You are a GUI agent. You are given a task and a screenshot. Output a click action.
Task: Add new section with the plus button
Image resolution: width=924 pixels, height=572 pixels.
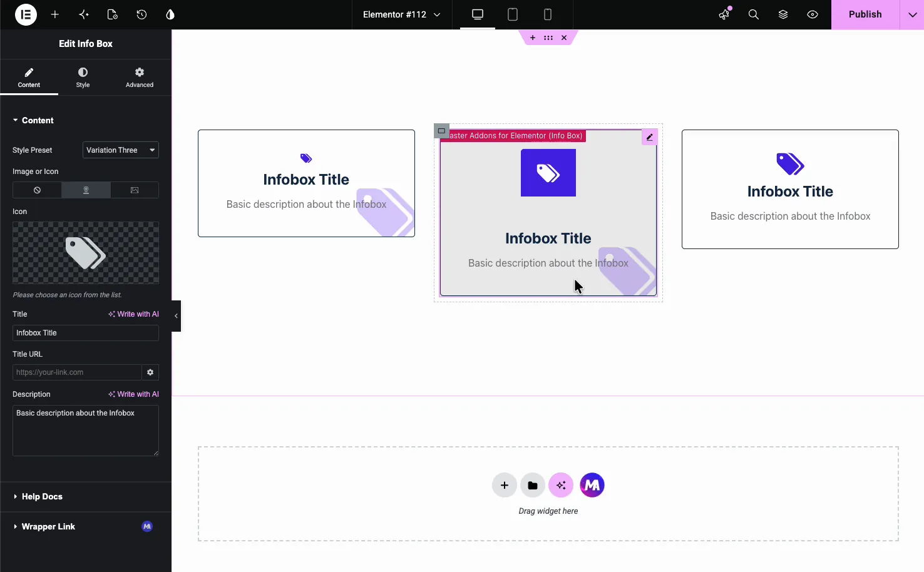point(505,485)
